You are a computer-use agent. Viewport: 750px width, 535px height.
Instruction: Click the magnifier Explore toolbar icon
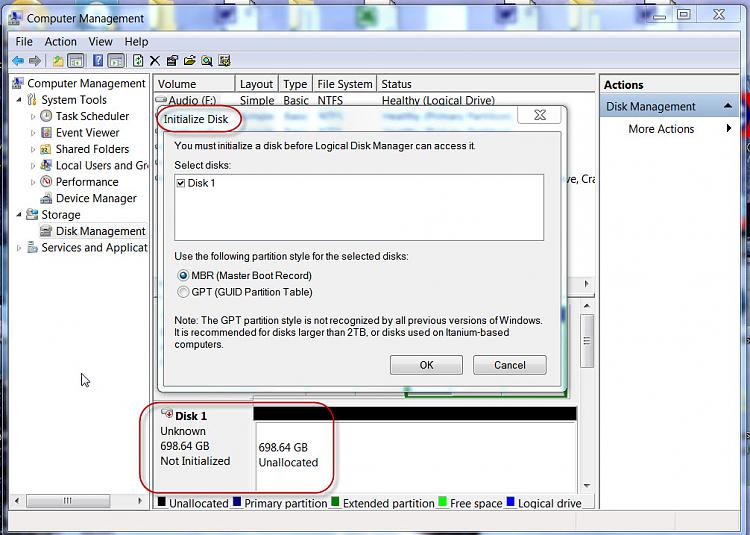[x=207, y=61]
